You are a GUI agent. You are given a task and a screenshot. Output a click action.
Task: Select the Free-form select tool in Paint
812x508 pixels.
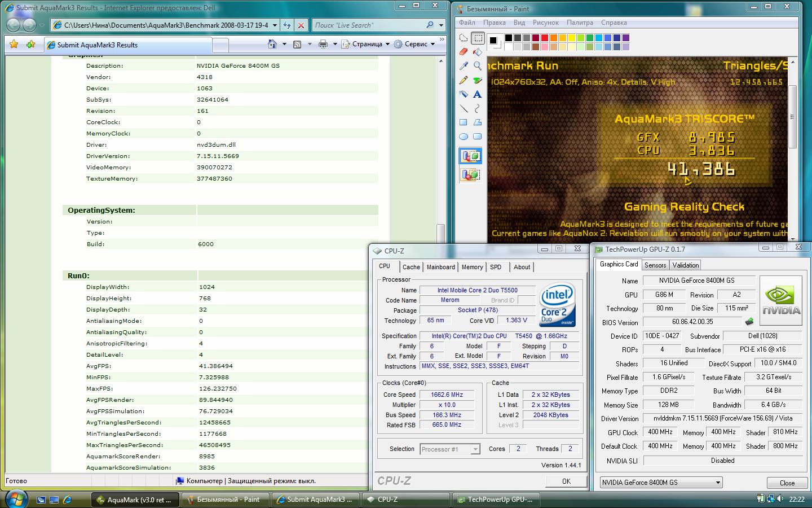click(464, 38)
